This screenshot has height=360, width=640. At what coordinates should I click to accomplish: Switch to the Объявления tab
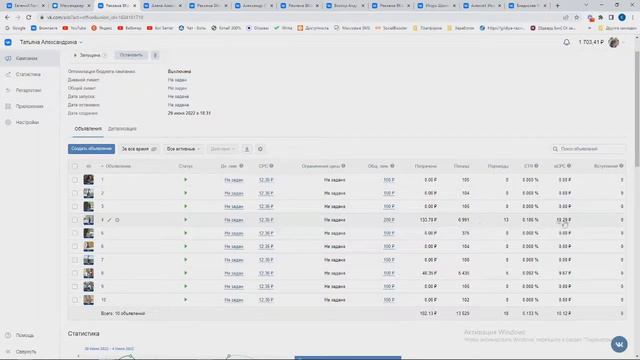(88, 129)
